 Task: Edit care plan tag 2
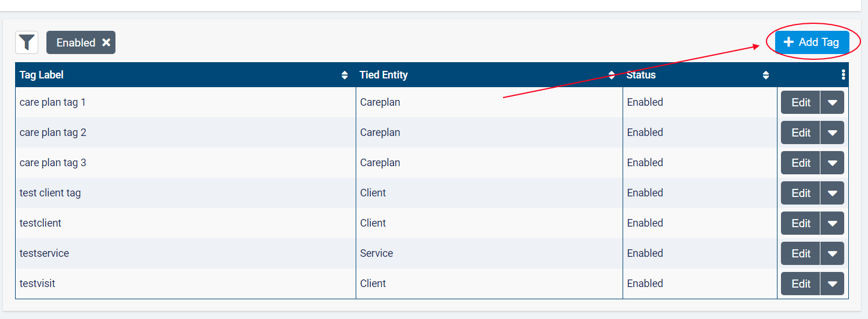click(801, 132)
